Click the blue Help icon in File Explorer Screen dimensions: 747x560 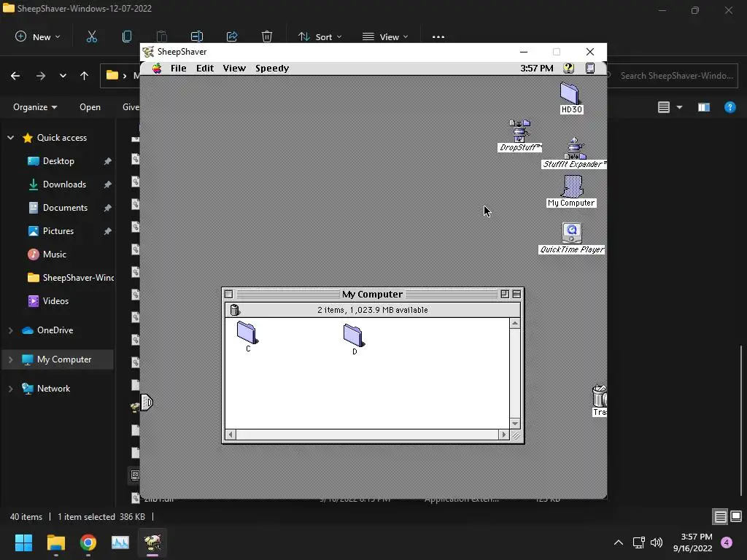click(729, 107)
